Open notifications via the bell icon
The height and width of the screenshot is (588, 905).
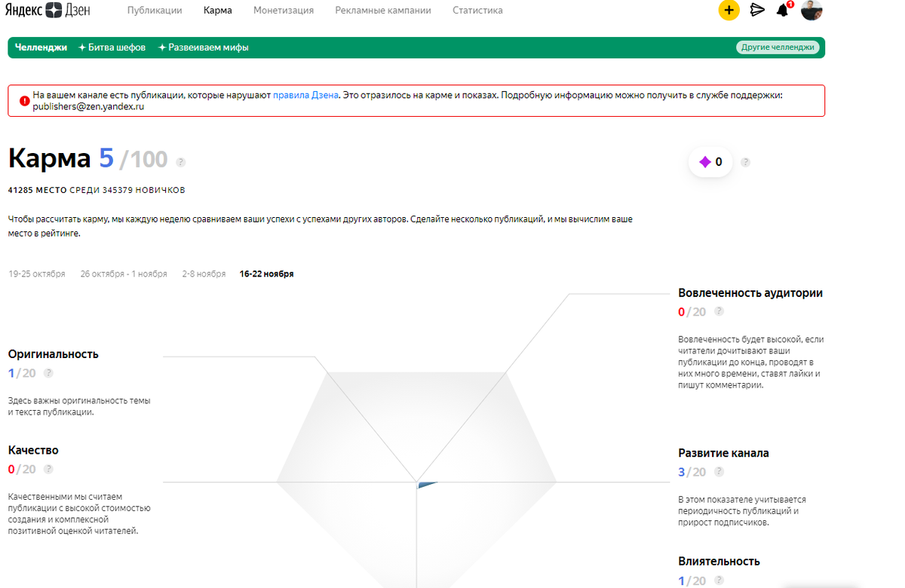(783, 11)
